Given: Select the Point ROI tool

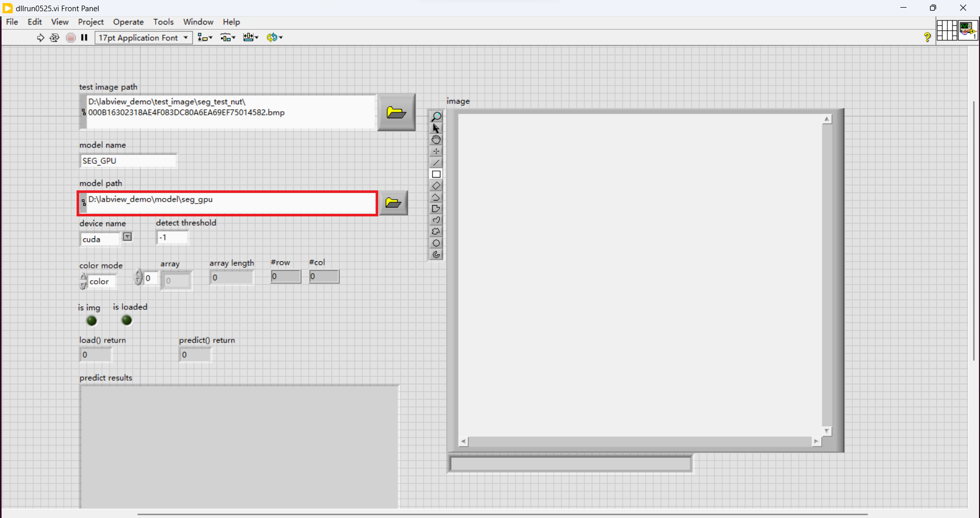Looking at the screenshot, I should click(436, 152).
